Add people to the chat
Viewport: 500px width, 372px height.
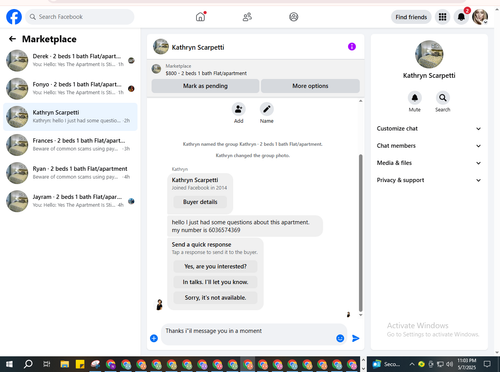click(239, 109)
